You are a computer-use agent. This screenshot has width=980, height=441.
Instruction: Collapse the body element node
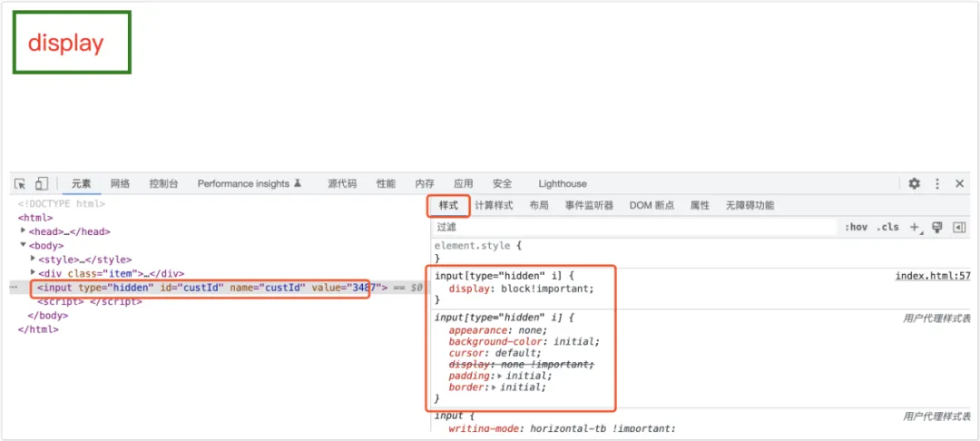(x=24, y=245)
